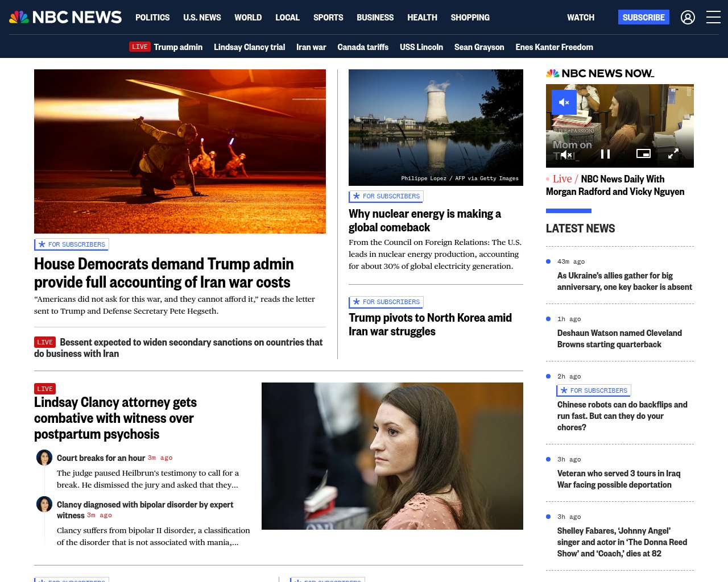728x582 pixels.
Task: Open the nuclear cooling tower photo
Action: (x=436, y=127)
